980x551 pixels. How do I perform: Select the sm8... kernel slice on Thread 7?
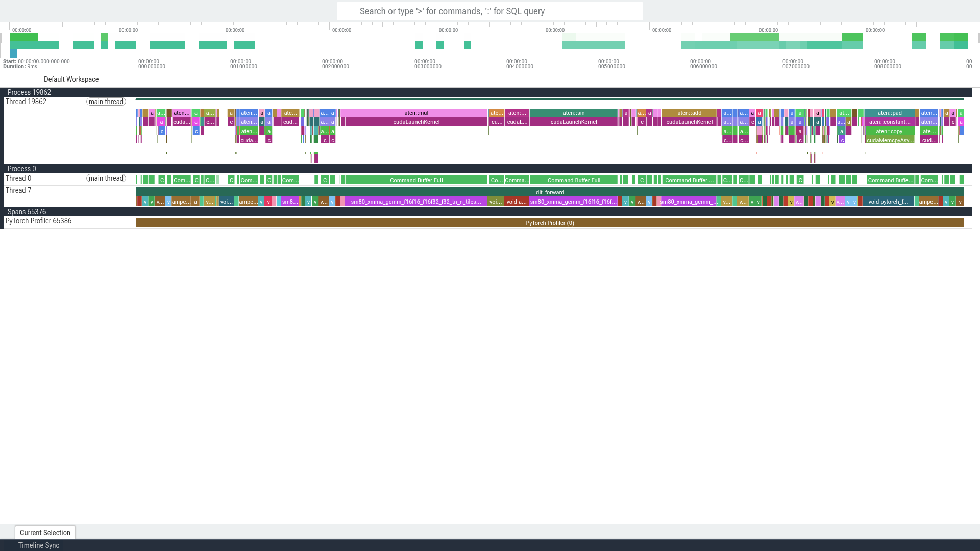click(289, 202)
